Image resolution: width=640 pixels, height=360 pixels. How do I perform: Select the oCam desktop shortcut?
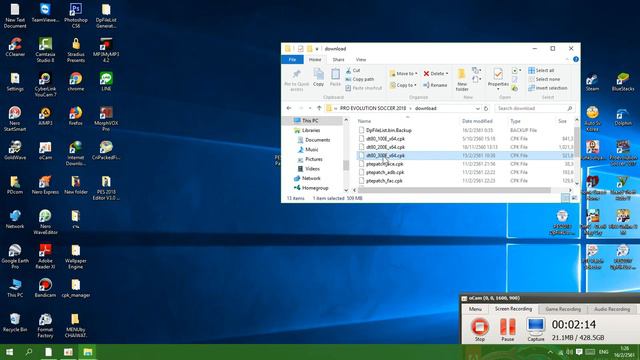click(45, 150)
